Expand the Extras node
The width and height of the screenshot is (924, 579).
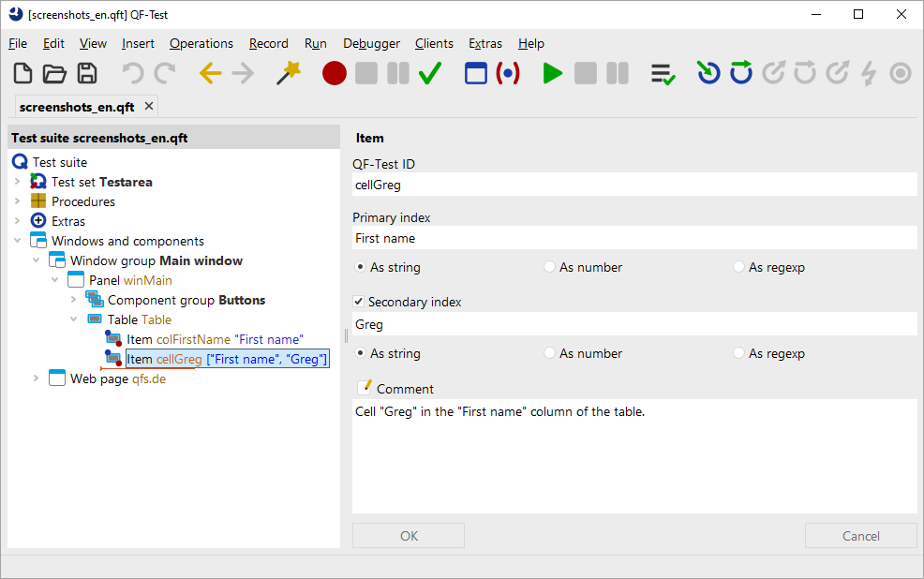[x=18, y=221]
